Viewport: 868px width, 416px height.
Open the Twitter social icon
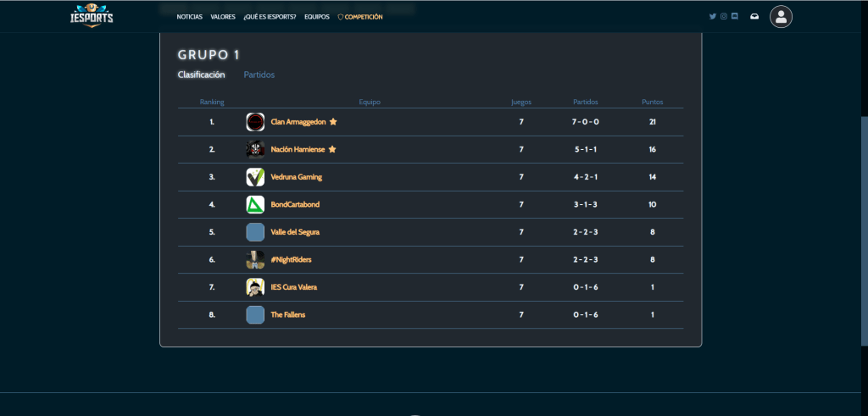(713, 16)
